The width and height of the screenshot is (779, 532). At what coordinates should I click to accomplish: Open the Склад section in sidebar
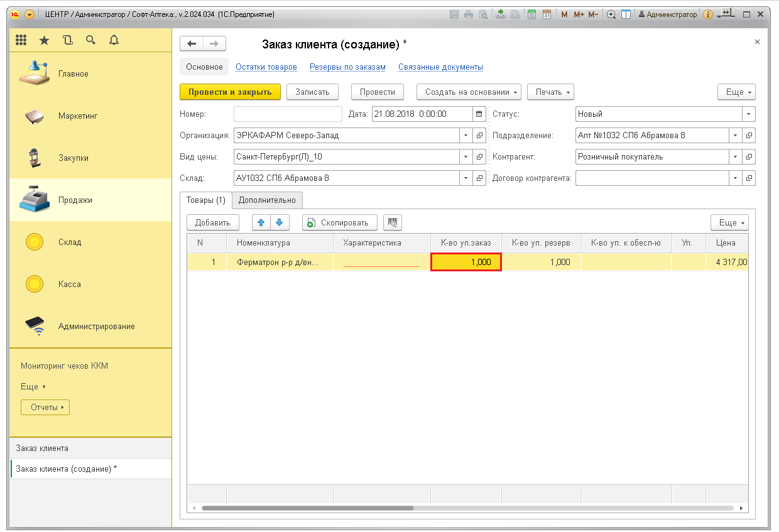click(70, 242)
